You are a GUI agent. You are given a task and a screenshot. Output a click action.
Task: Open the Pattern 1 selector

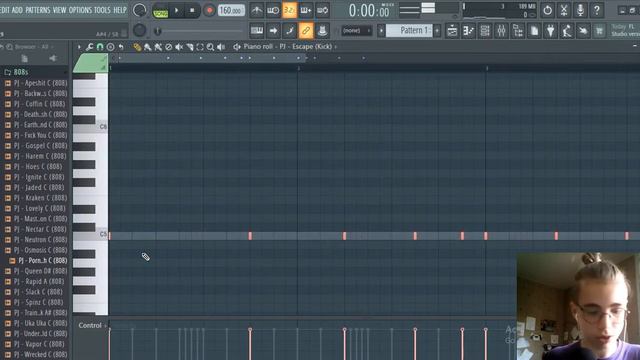(x=409, y=31)
